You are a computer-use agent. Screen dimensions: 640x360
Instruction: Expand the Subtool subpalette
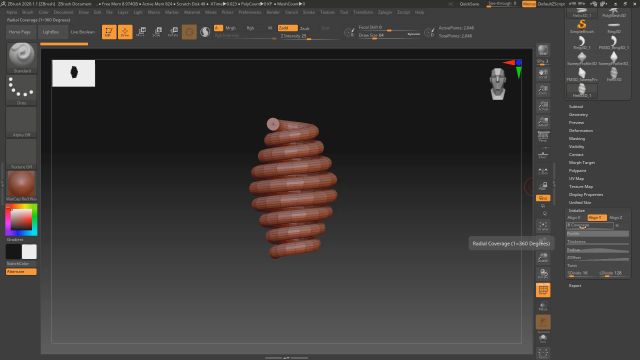(576, 107)
